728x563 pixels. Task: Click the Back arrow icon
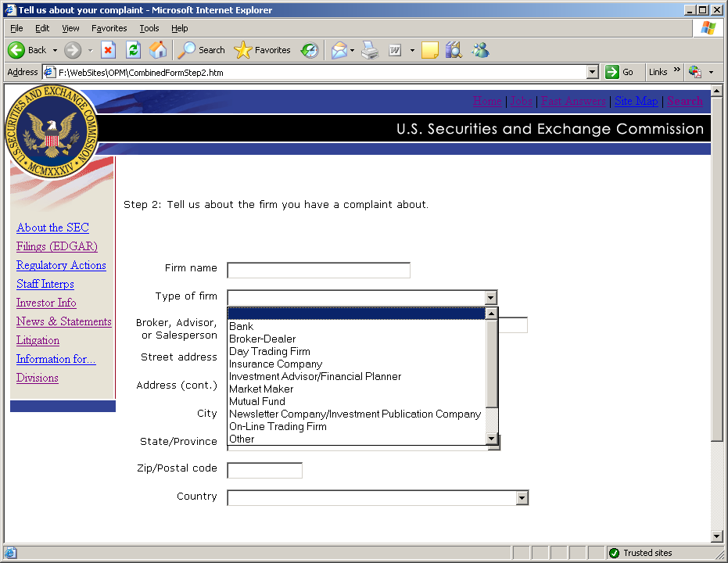(16, 50)
